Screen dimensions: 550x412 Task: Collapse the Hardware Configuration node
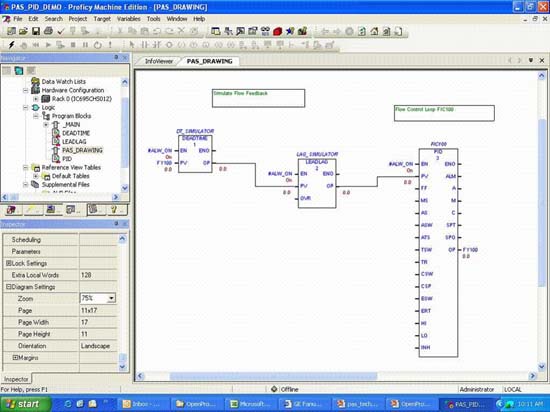(26, 90)
